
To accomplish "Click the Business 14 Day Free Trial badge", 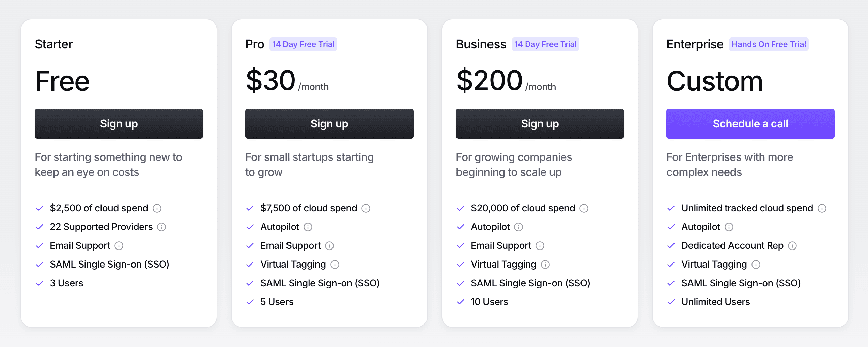I will tap(545, 44).
